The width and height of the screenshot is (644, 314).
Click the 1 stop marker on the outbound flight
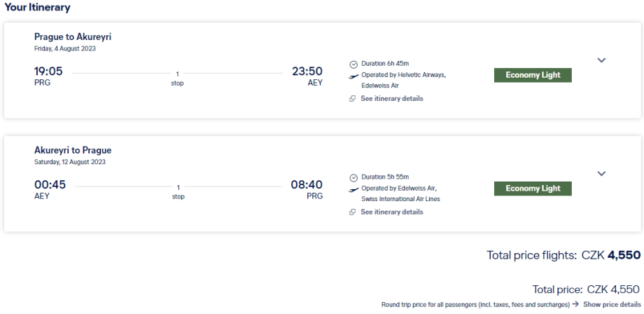tap(177, 77)
